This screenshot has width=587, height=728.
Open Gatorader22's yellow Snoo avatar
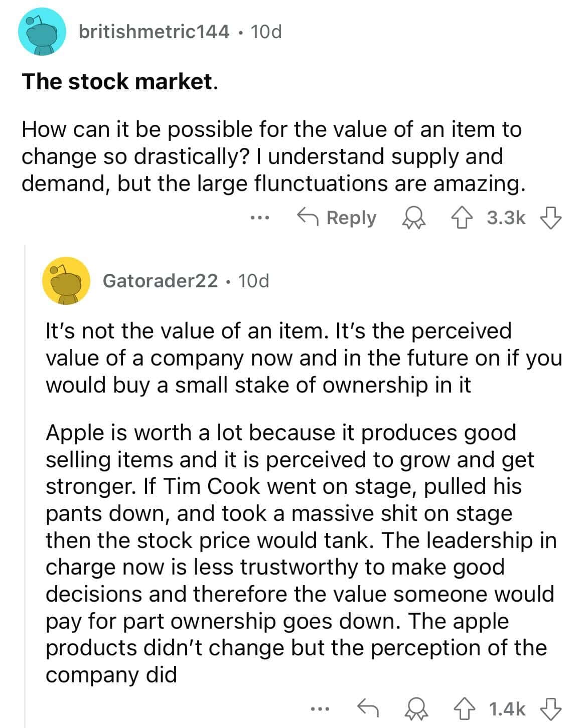(66, 281)
